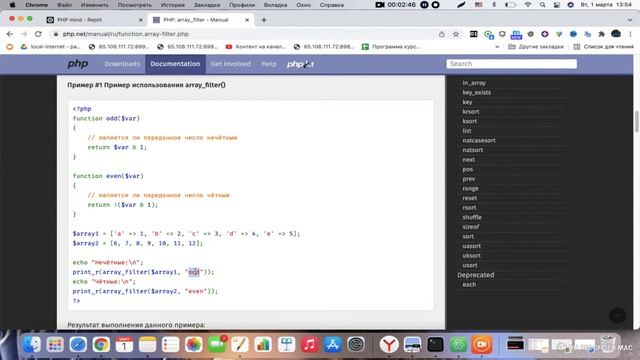Open Music from the Dock

pos(309,345)
